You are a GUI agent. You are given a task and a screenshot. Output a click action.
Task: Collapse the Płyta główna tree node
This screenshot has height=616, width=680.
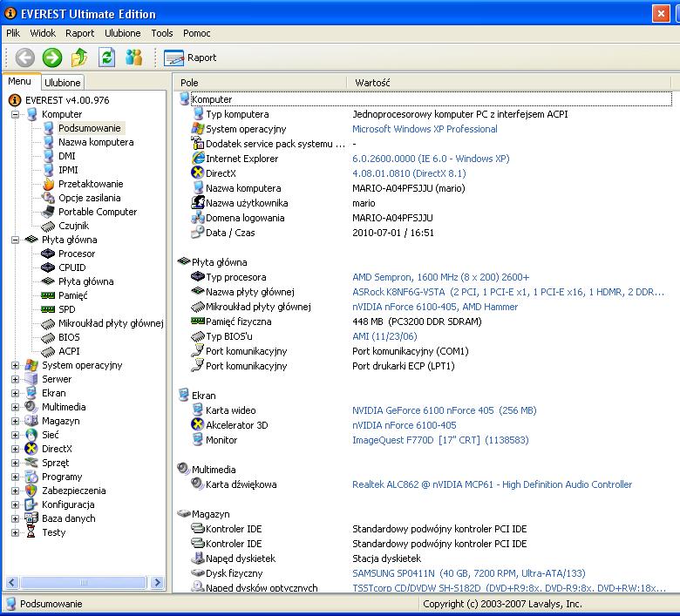[15, 240]
